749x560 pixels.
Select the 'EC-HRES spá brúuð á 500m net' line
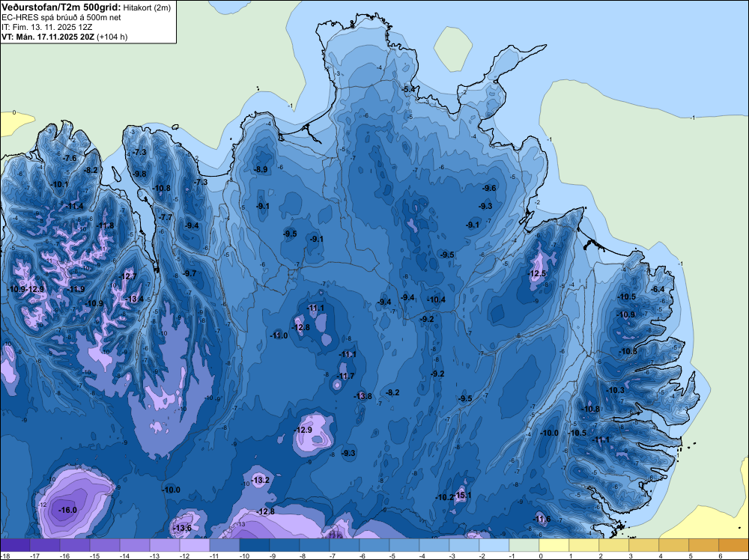pos(61,18)
